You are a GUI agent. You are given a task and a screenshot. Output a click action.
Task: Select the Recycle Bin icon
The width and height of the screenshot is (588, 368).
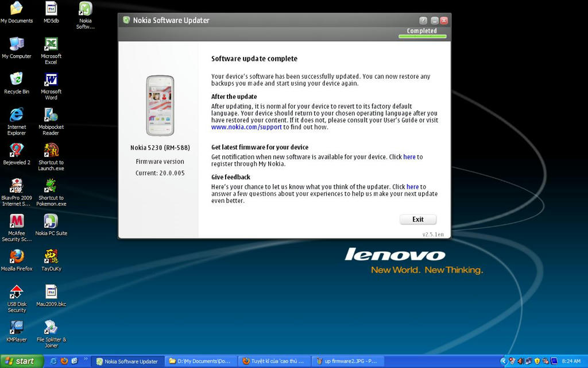click(x=17, y=83)
